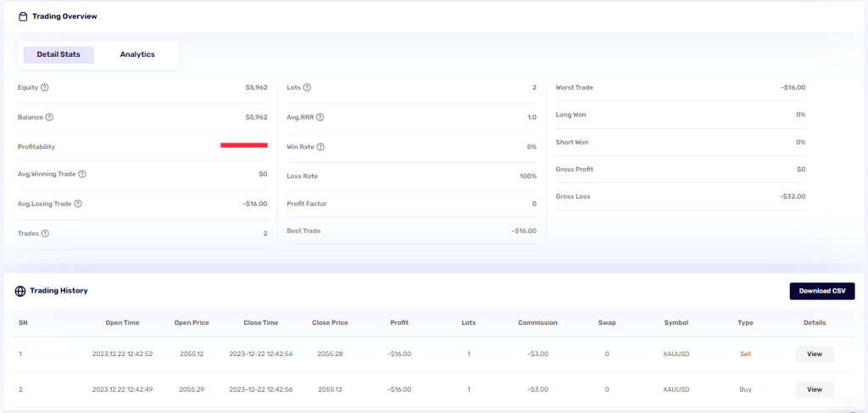Download the trading history CSV

click(x=822, y=291)
